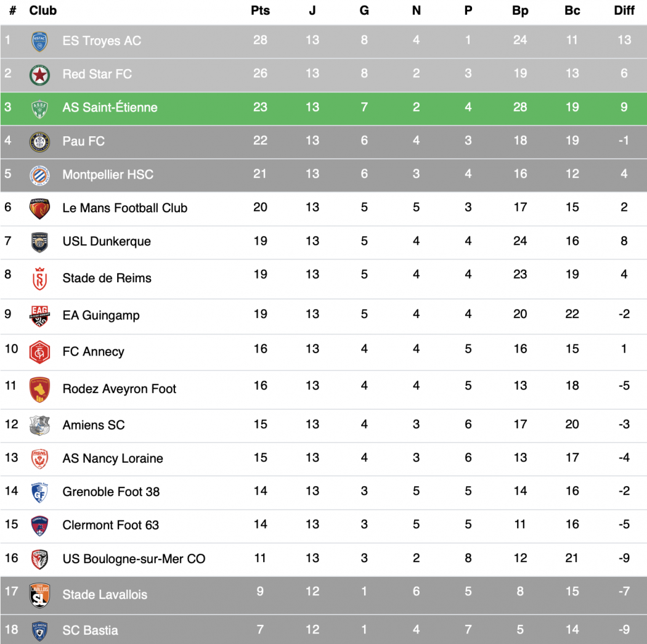Screen dimensions: 647x644
Task: Click the ES Troyes AC club crest
Action: click(39, 41)
